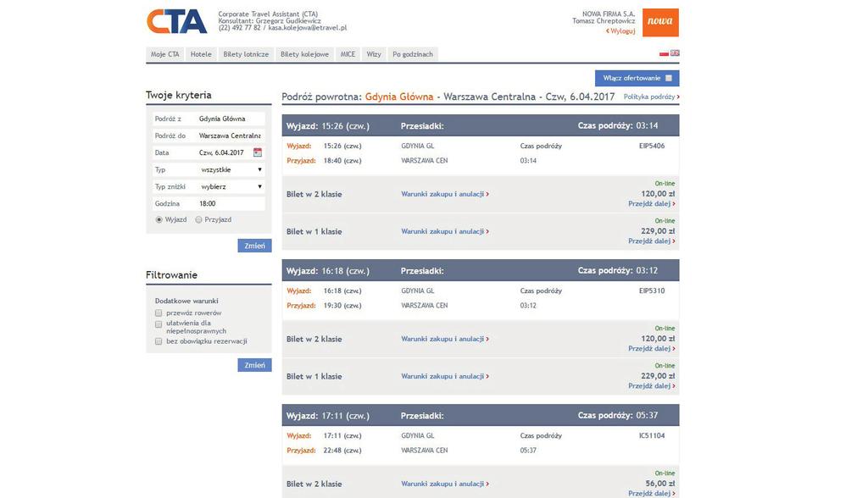
Task: Click the orange nowa company logo
Action: 660,22
